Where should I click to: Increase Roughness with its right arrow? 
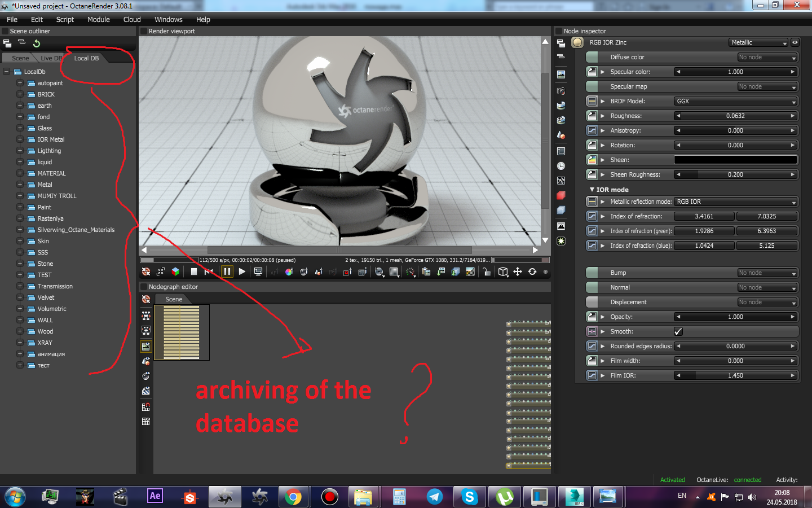point(792,116)
